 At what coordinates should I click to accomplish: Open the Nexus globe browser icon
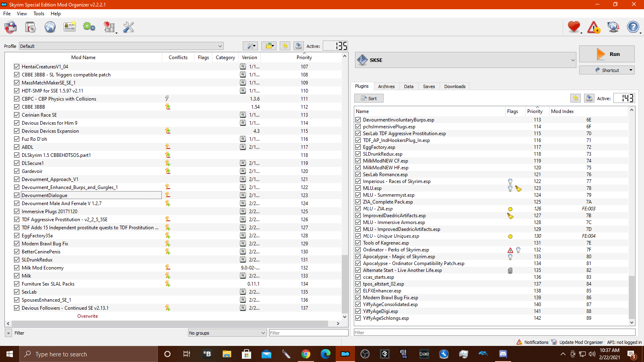pos(50,27)
